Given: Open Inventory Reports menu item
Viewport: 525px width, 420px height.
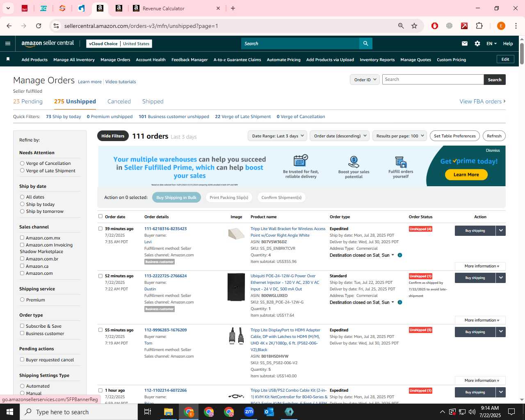Looking at the screenshot, I should (377, 59).
